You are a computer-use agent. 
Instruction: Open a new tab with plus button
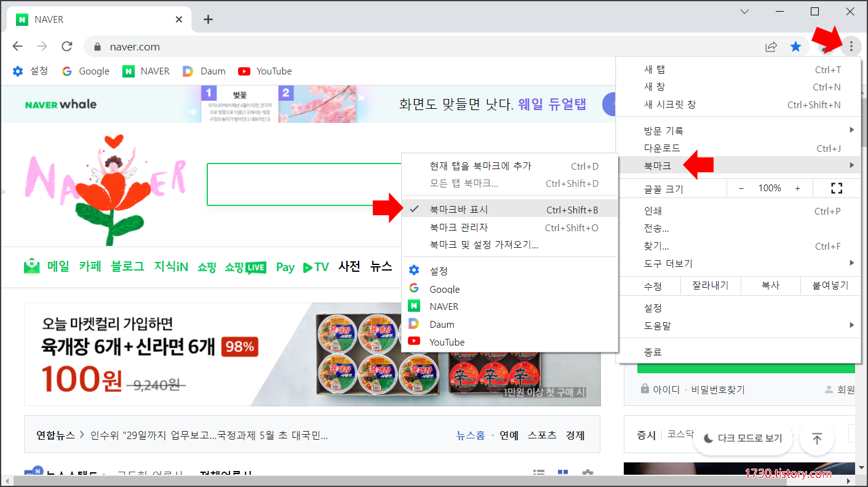pos(208,19)
